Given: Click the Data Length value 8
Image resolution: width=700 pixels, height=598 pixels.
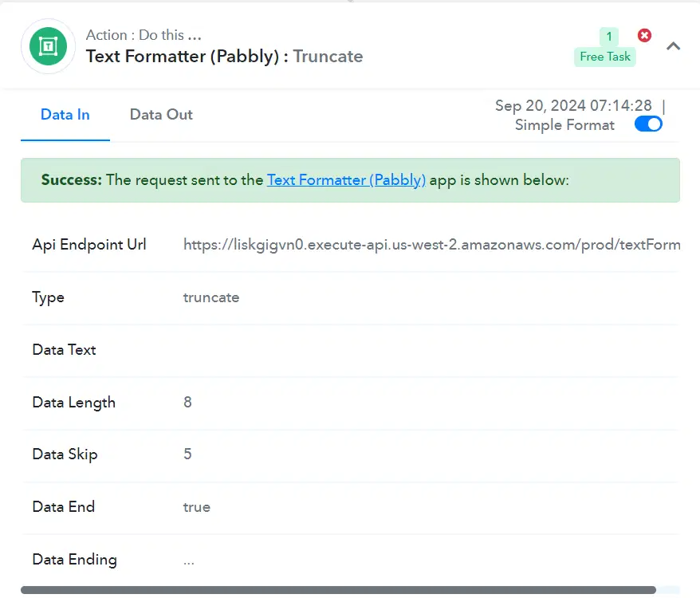Looking at the screenshot, I should point(187,402).
